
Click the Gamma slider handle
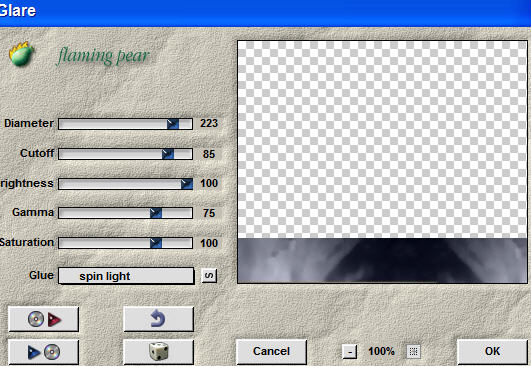(x=156, y=213)
